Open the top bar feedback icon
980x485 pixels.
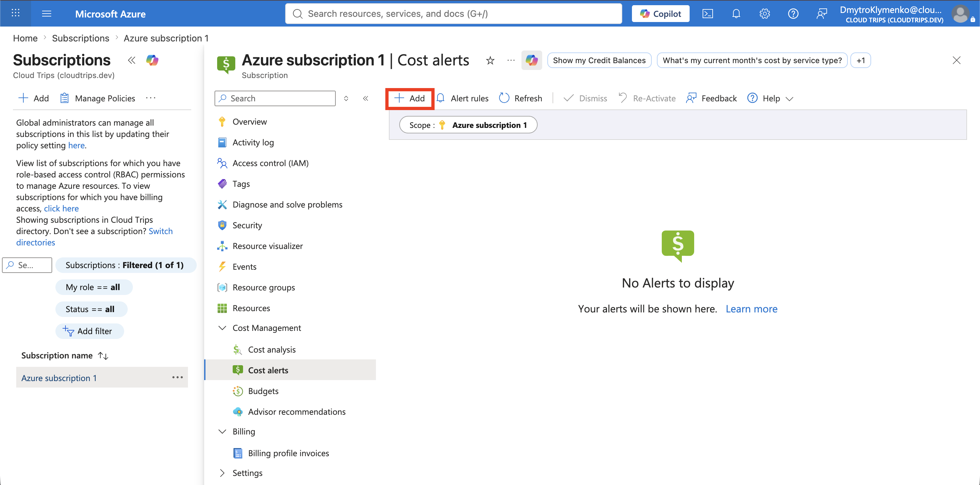[x=821, y=14]
